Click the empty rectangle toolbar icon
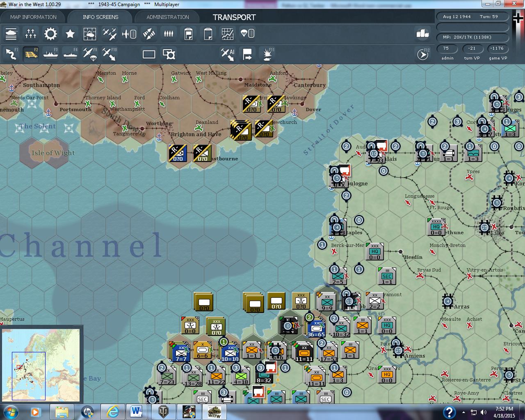This screenshot has width=525, height=420. (x=149, y=54)
